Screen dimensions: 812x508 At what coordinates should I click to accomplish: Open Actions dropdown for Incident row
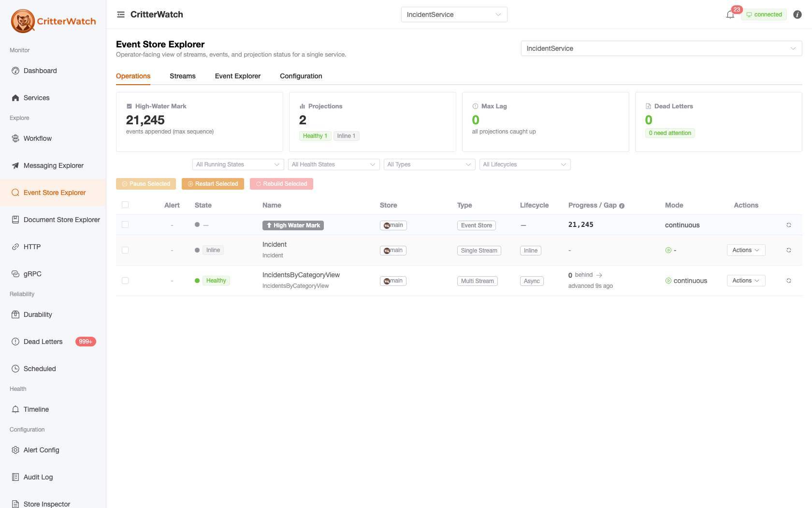coord(746,250)
